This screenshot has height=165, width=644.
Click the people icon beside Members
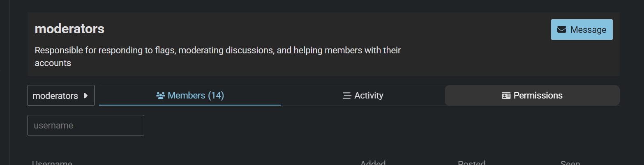[x=160, y=96]
